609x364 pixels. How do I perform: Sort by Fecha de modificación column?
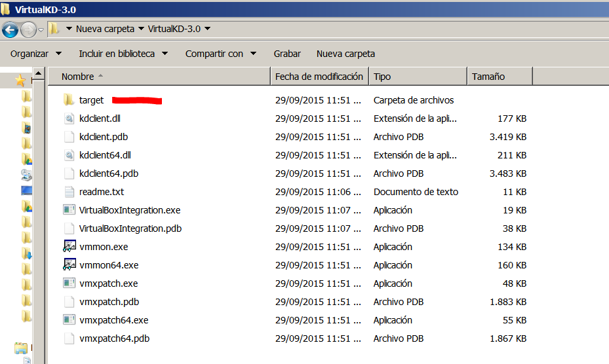point(319,77)
